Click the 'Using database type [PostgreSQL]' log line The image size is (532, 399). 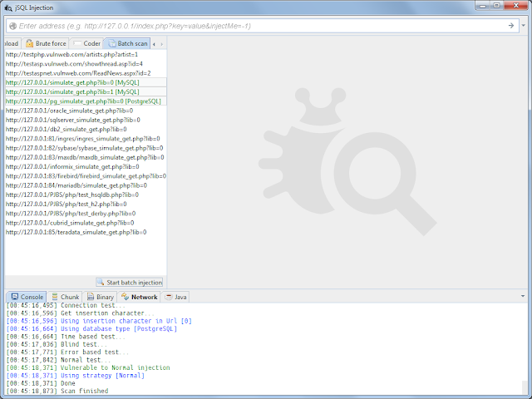pyautogui.click(x=91, y=329)
